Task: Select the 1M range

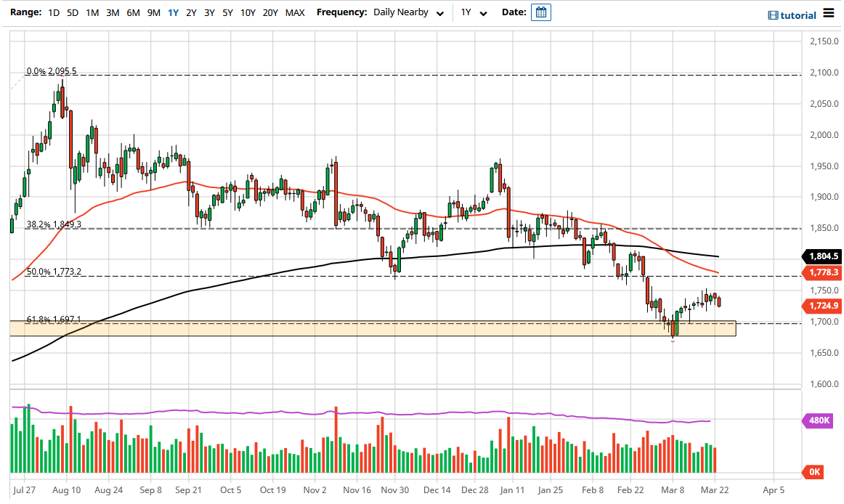Action: pos(92,12)
